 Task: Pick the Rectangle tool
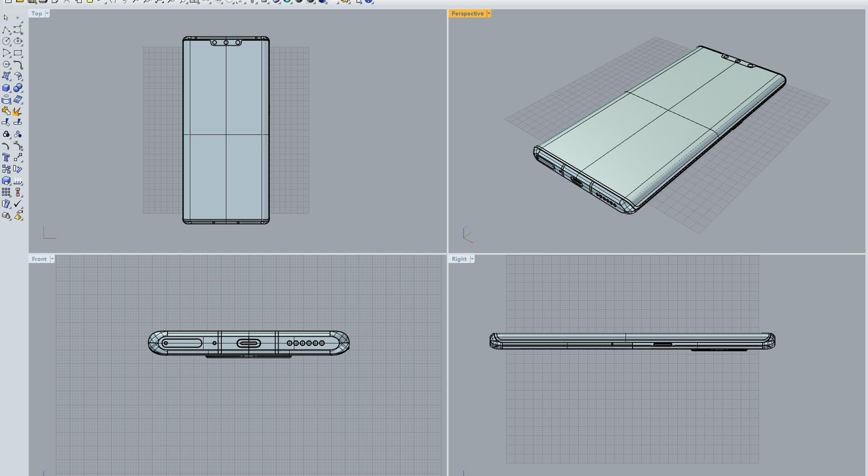point(18,53)
